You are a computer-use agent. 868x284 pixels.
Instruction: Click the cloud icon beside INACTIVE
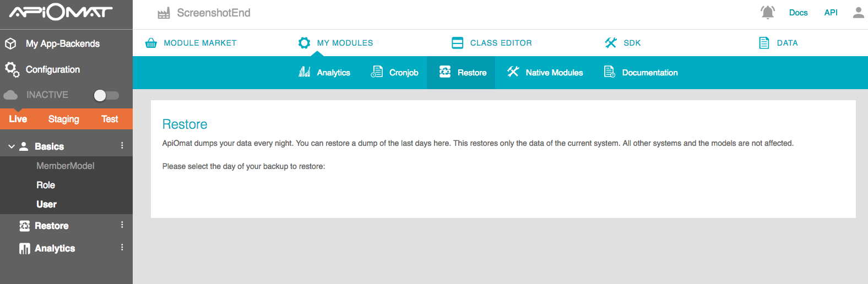10,95
